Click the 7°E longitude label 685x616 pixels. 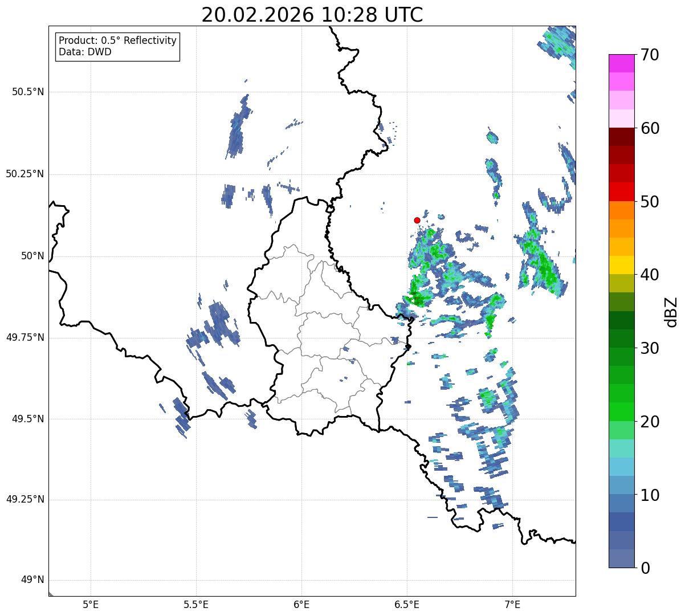(x=512, y=605)
